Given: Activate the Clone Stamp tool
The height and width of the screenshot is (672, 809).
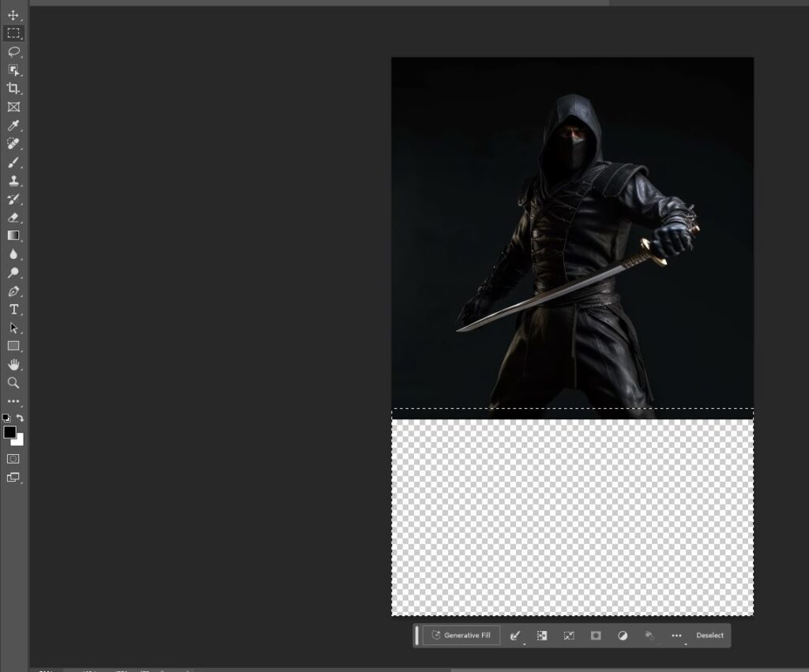Looking at the screenshot, I should coord(13,181).
